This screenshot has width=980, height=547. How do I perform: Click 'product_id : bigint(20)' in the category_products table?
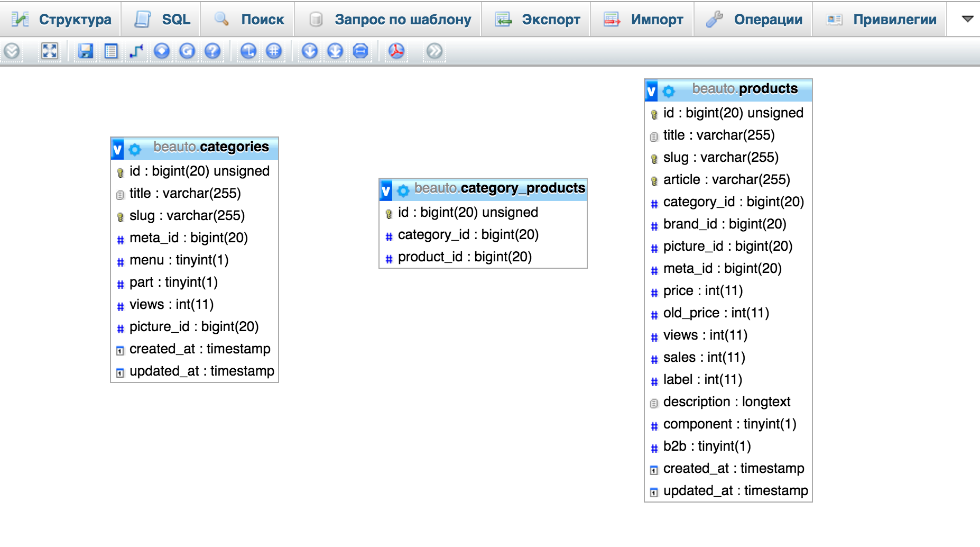coord(483,257)
